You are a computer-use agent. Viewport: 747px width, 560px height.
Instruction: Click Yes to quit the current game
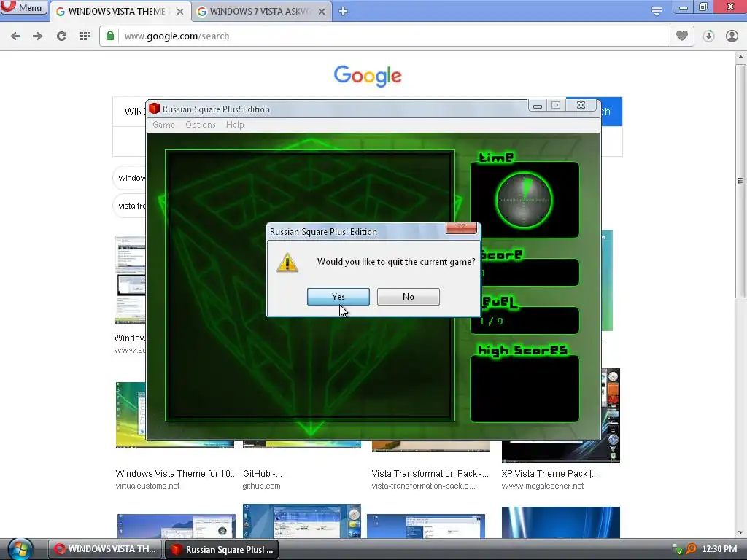338,297
